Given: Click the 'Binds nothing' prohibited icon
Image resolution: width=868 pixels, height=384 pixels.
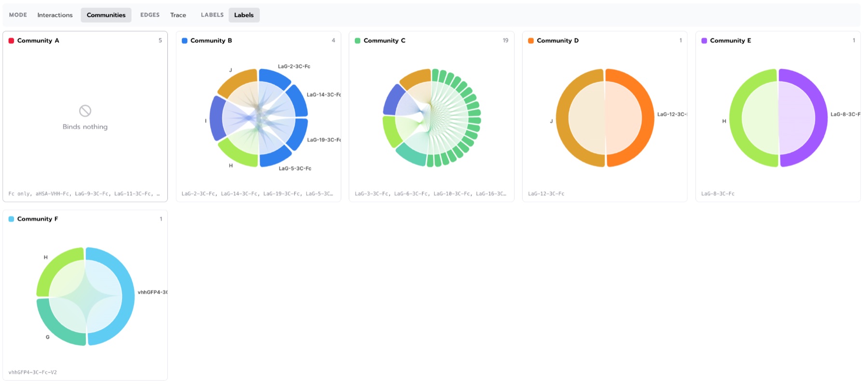Looking at the screenshot, I should click(x=85, y=111).
